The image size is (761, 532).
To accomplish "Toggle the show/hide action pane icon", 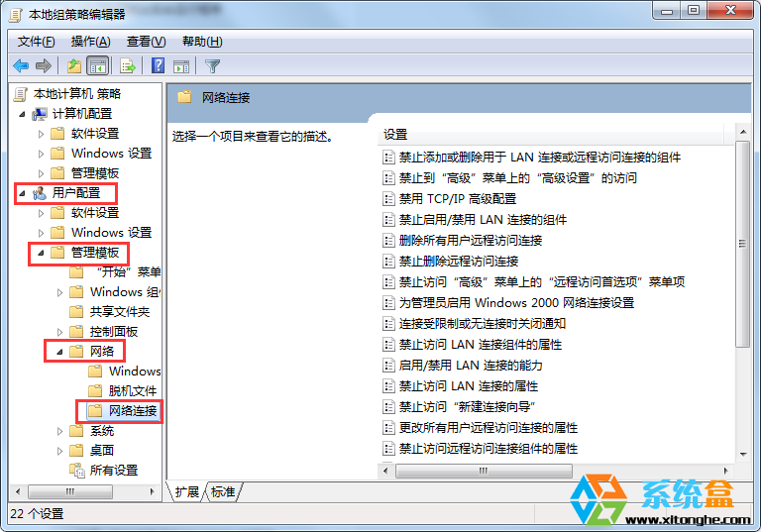I will pyautogui.click(x=181, y=66).
